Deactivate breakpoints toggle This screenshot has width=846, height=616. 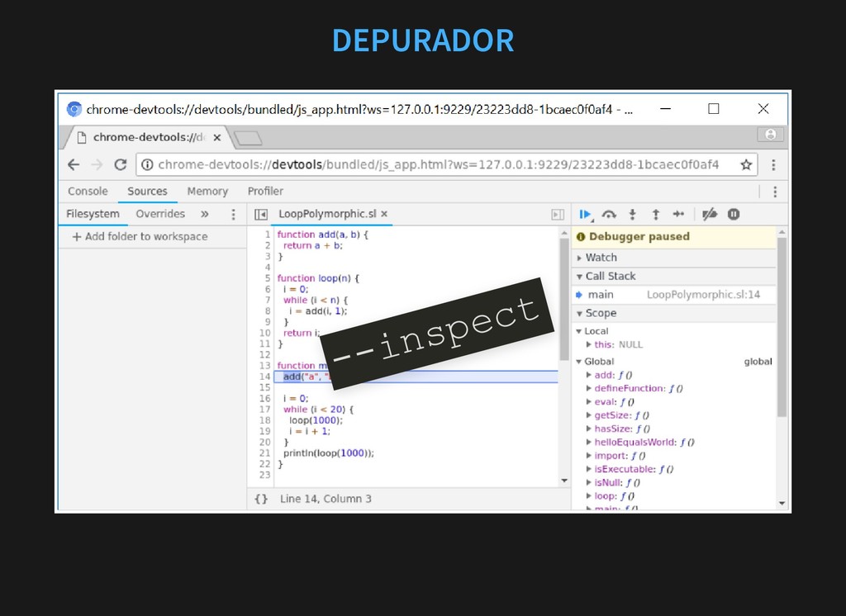pos(710,214)
